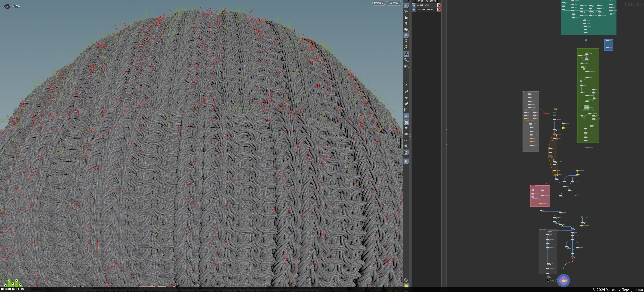Remove smallHairsOut input operator
The height and width of the screenshot is (292, 644).
coord(439,10)
